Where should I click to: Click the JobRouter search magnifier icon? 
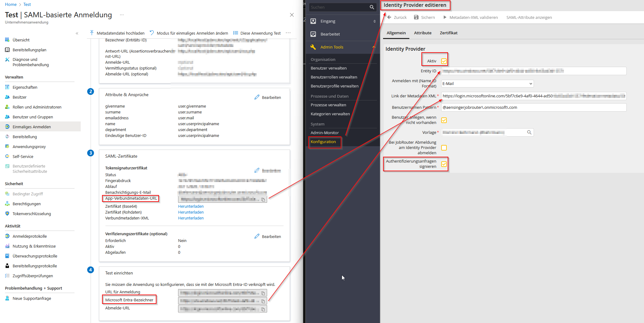tap(372, 7)
